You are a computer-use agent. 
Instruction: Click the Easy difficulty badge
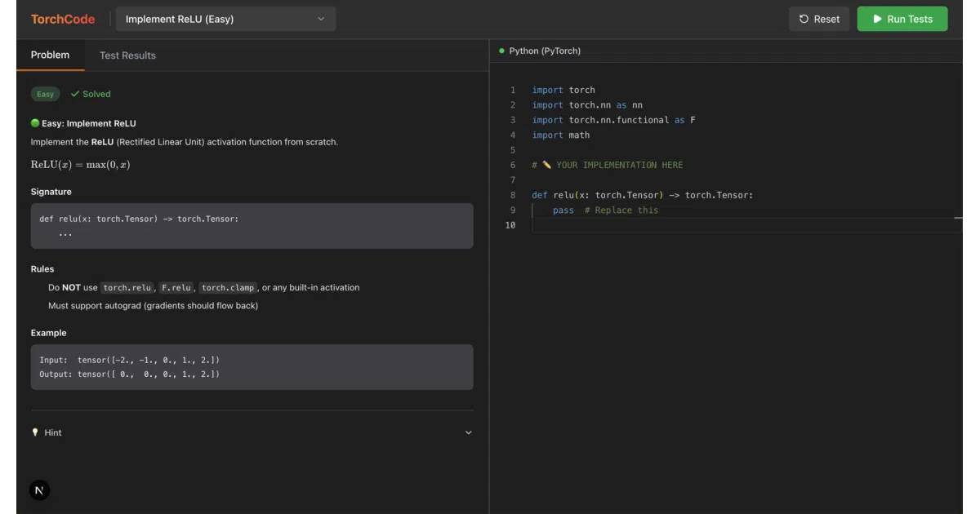46,94
